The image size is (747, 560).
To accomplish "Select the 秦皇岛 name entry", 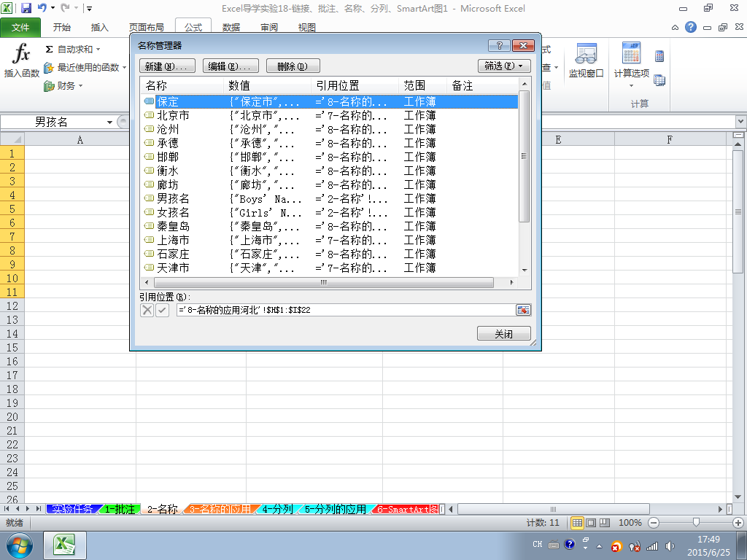I will [330, 226].
